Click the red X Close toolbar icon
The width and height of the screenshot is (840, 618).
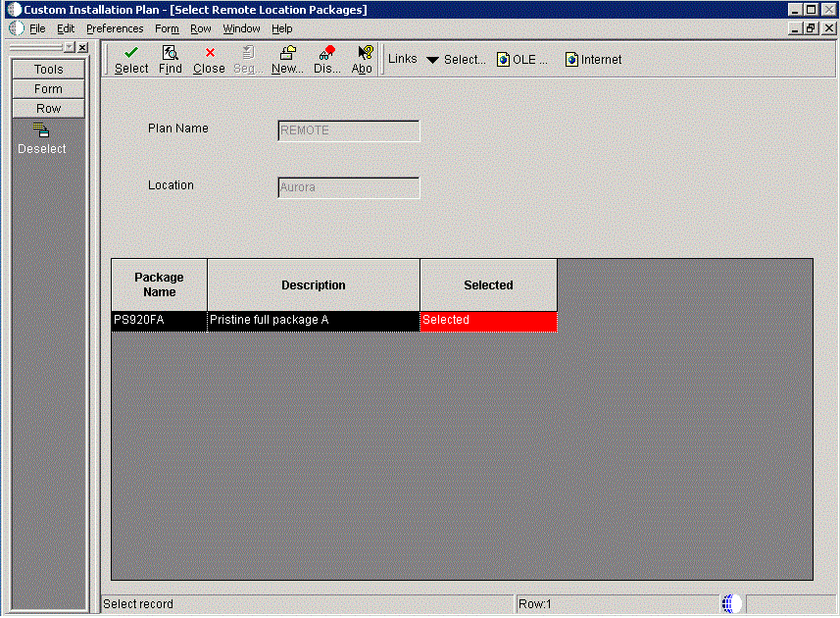click(209, 60)
